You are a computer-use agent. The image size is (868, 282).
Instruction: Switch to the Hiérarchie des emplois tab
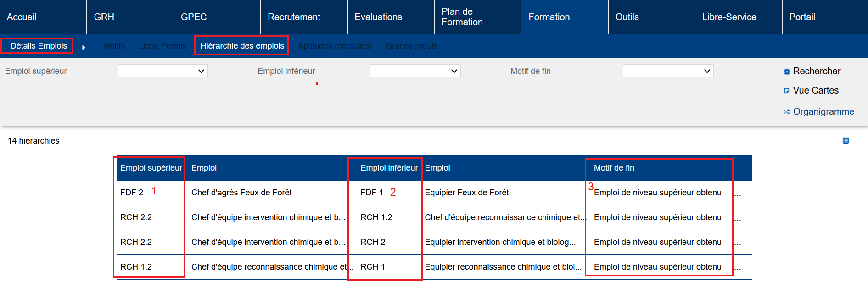coord(242,46)
